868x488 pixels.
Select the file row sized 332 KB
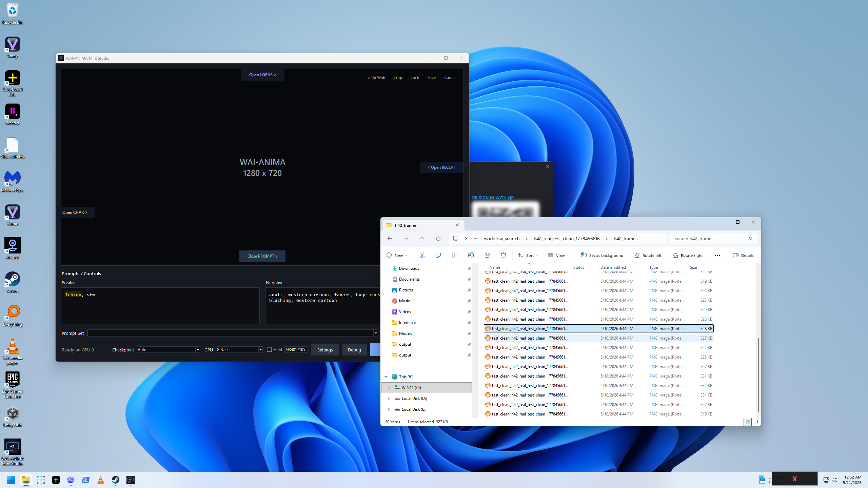598,386
